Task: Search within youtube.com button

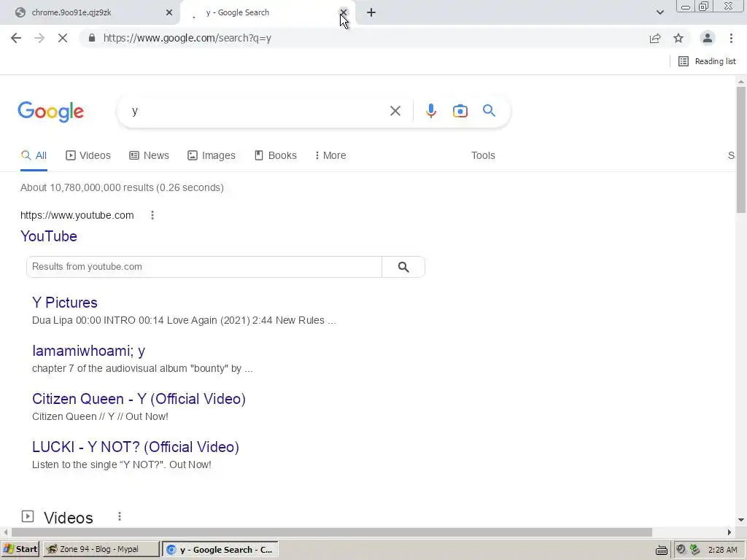Action: point(403,267)
